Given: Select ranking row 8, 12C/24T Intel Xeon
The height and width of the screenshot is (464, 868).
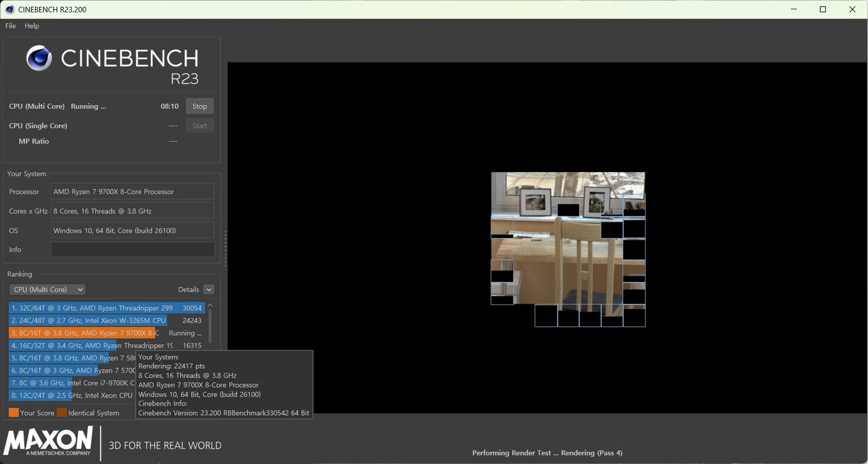Looking at the screenshot, I should point(72,395).
